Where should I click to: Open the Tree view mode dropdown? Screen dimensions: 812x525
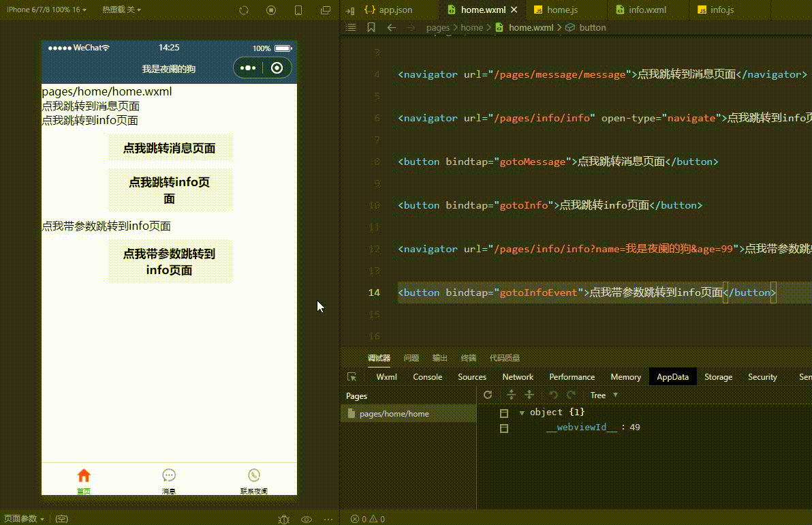point(604,395)
